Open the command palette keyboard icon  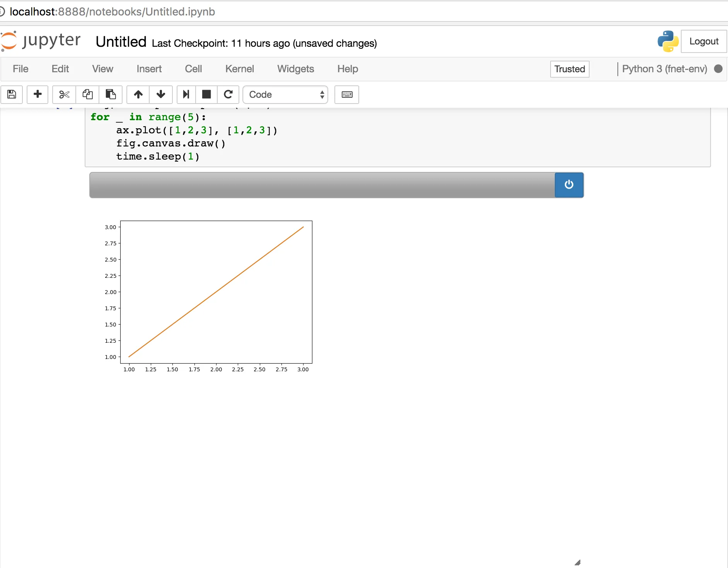pos(347,95)
